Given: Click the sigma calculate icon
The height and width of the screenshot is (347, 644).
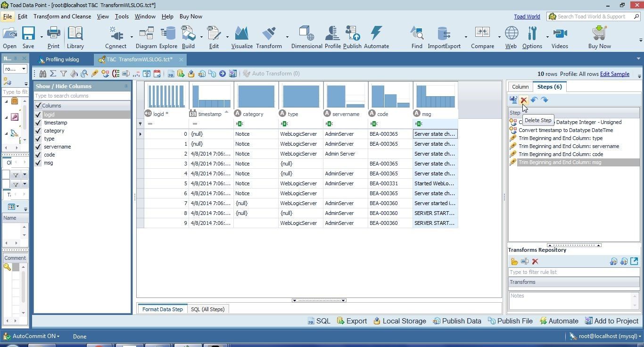Looking at the screenshot, I should click(x=53, y=74).
